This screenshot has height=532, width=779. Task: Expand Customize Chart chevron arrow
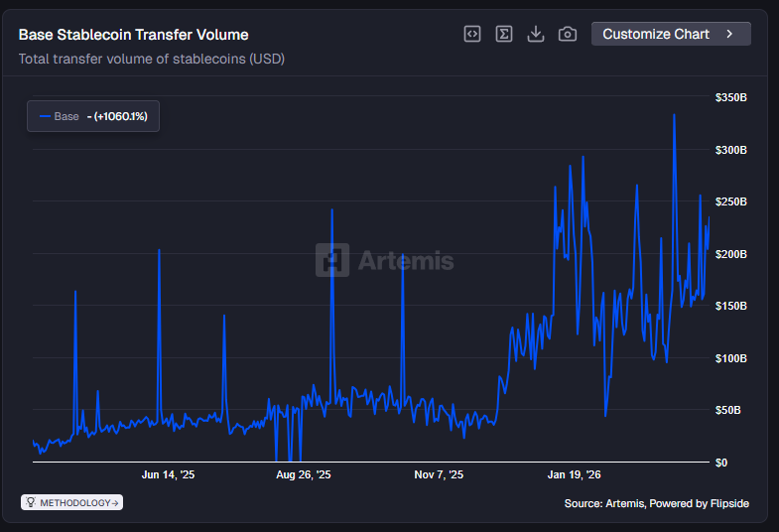click(729, 34)
